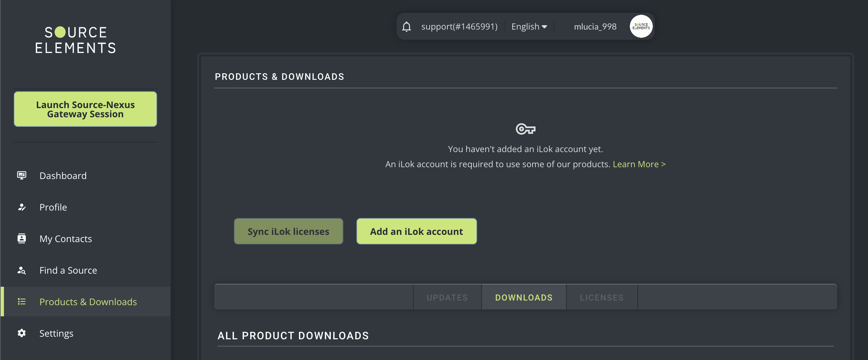
Task: Click the Settings gear icon
Action: (22, 333)
